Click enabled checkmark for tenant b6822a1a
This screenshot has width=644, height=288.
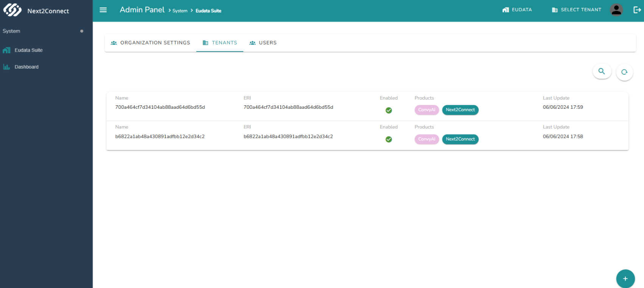coord(389,139)
